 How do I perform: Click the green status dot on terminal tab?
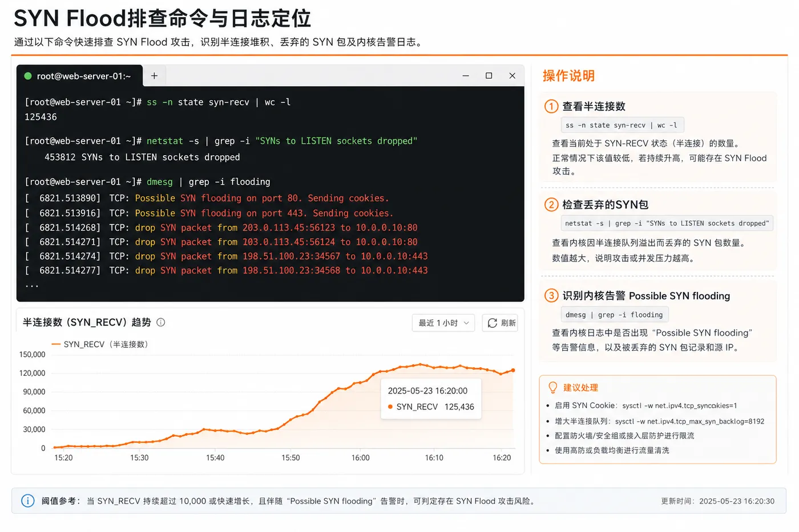tap(27, 76)
